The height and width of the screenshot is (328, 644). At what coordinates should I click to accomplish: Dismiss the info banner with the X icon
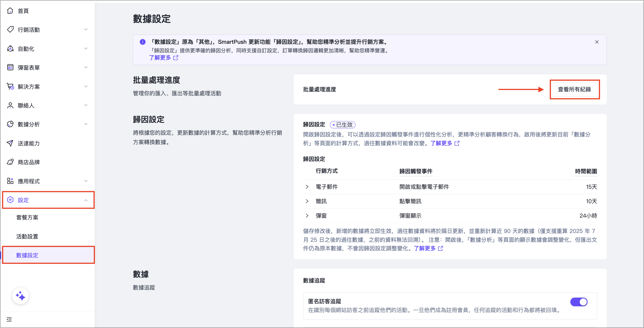(597, 42)
